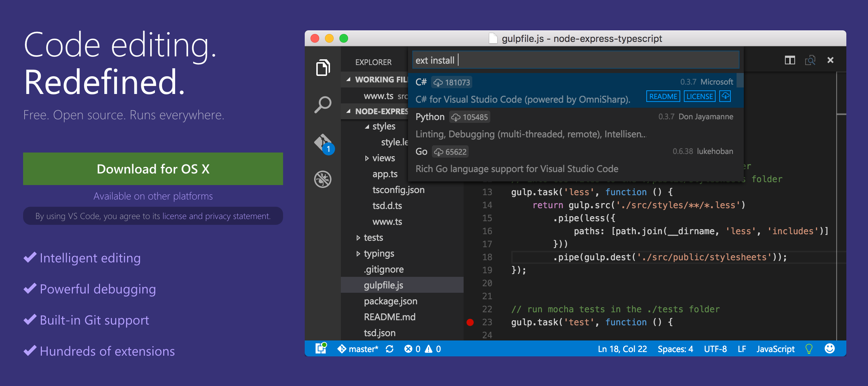Click UTF-8 encoding in status bar

tap(715, 349)
